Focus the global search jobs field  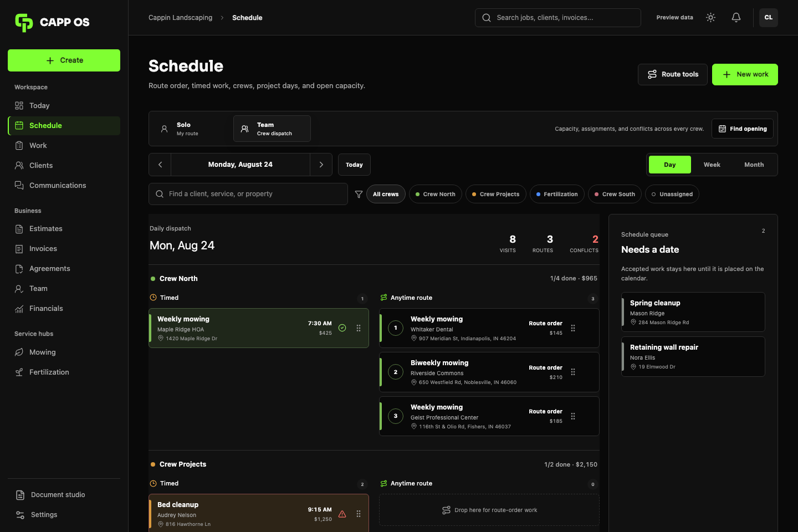(558, 18)
